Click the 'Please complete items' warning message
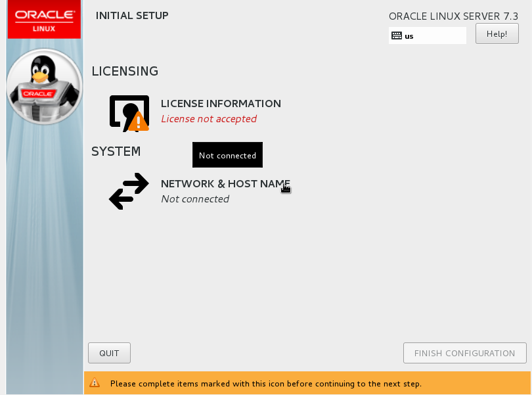 (x=266, y=384)
